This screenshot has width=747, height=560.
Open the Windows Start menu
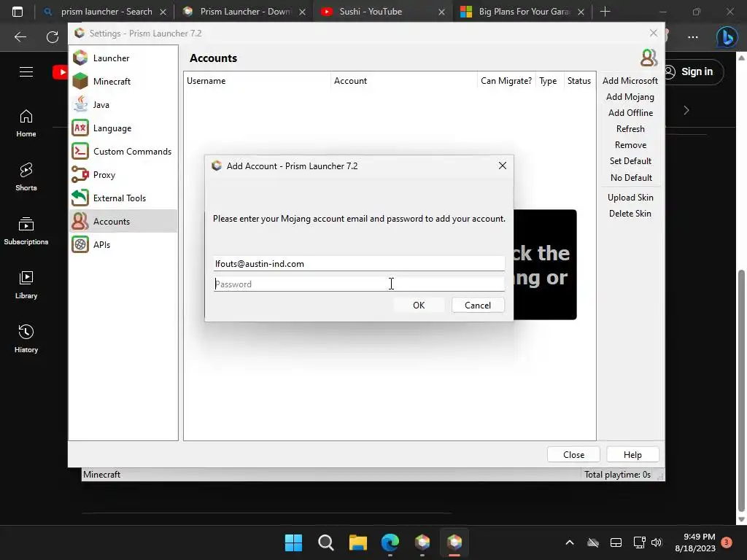click(293, 542)
